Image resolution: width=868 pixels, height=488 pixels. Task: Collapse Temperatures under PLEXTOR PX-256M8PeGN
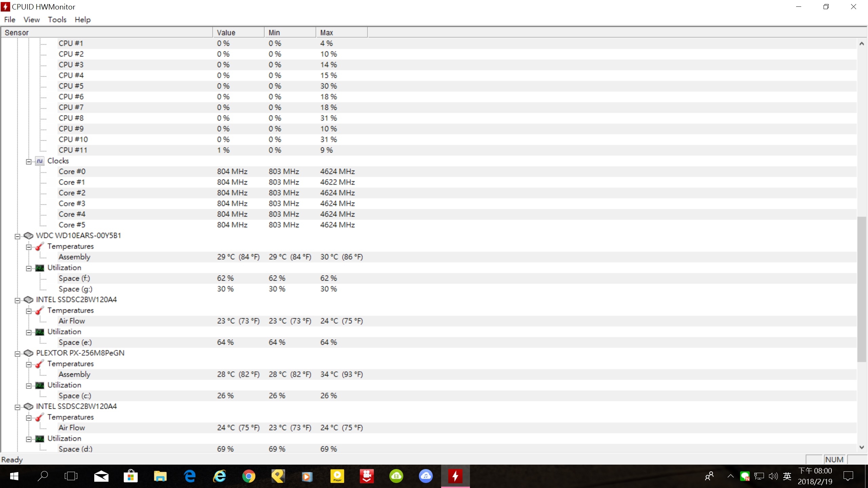29,364
